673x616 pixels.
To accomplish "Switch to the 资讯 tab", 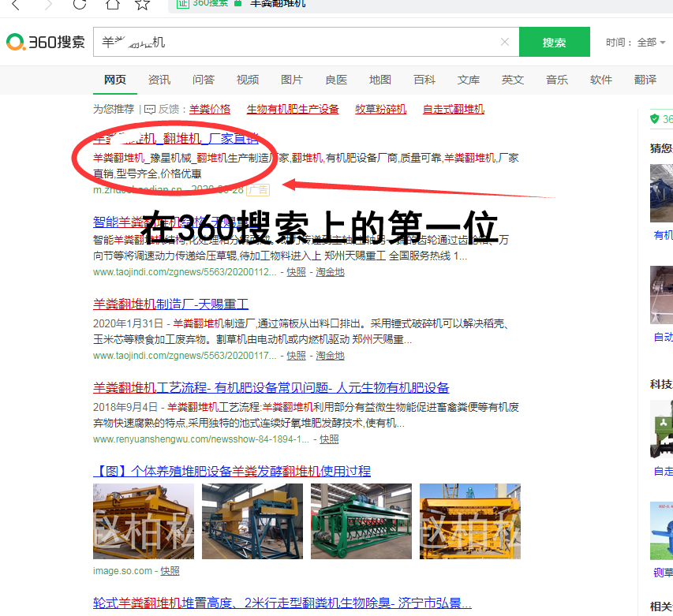I will (159, 80).
